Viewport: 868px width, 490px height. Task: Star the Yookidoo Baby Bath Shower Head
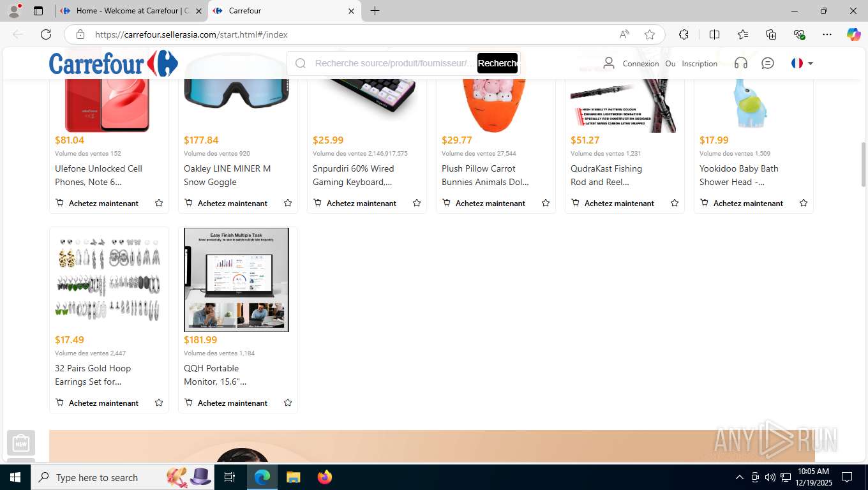[804, 203]
